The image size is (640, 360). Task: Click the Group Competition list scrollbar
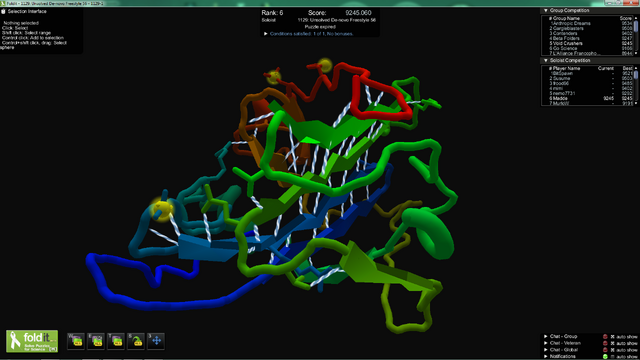(636, 36)
